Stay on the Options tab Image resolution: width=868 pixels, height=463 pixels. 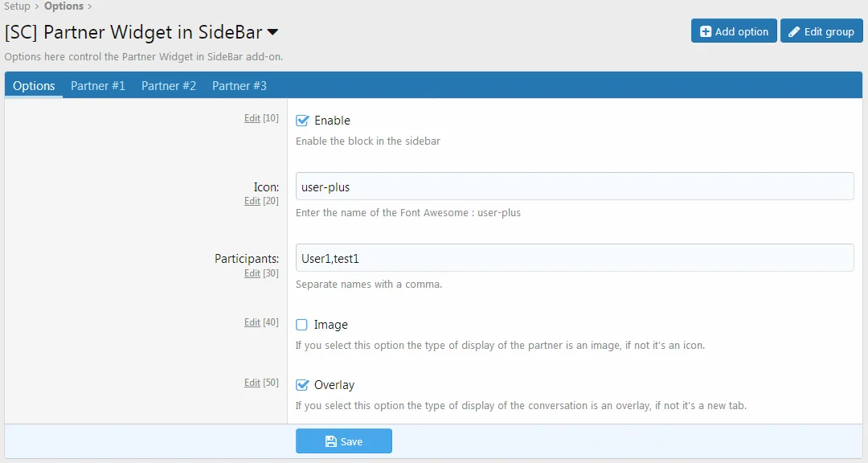pyautogui.click(x=33, y=85)
